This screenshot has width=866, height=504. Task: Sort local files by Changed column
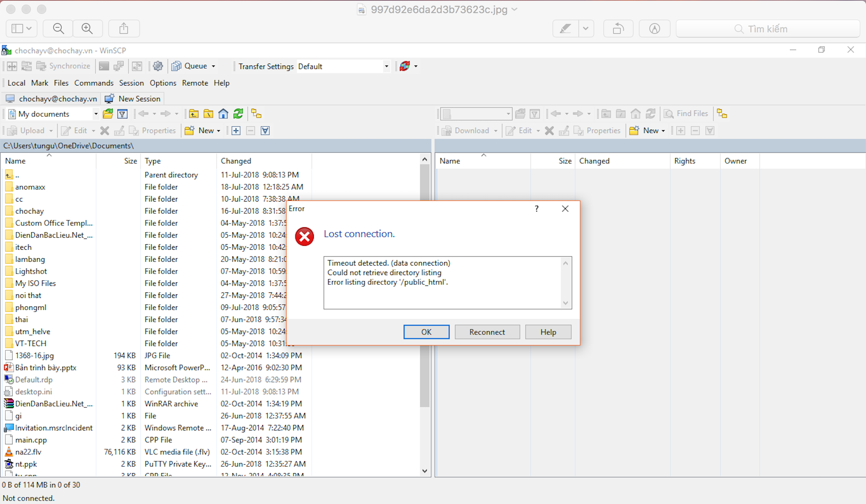264,161
